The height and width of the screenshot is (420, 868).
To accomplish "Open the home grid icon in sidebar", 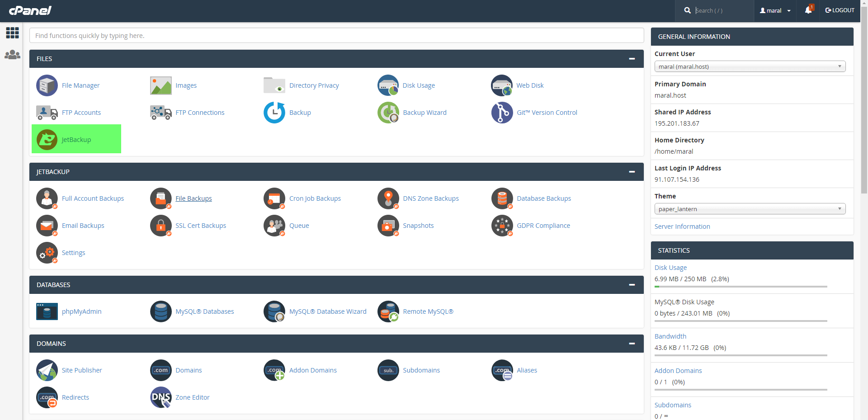I will 12,33.
